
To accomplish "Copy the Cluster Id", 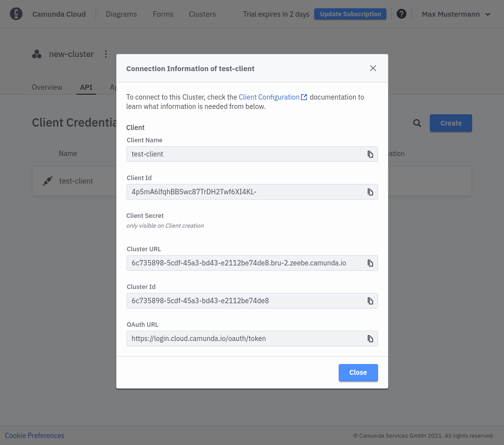I will pos(370,301).
